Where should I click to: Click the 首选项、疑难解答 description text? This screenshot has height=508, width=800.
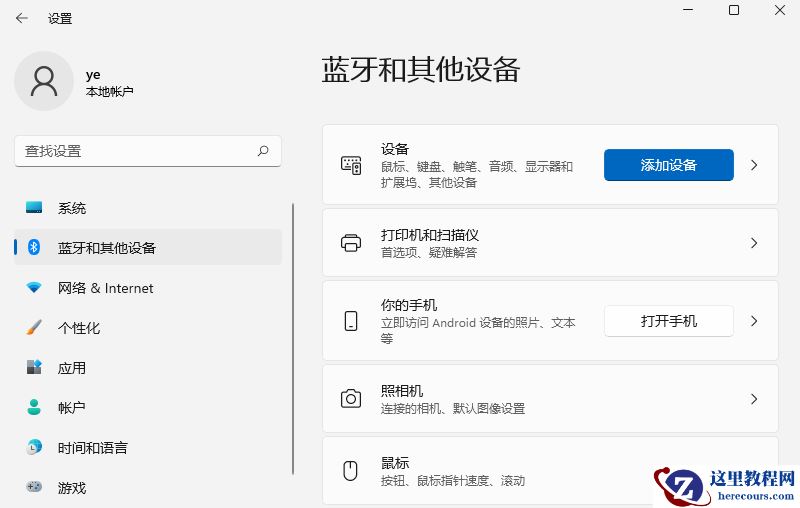(x=429, y=252)
